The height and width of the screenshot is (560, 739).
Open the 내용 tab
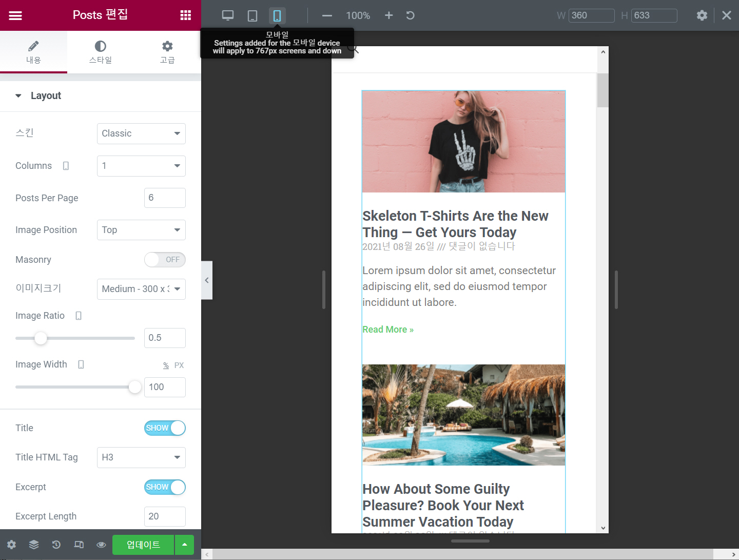point(33,52)
